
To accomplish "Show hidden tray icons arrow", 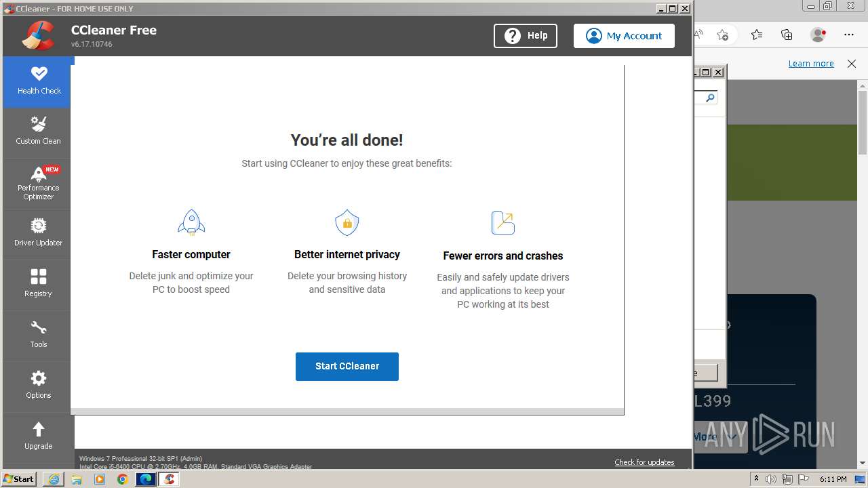I will [x=757, y=479].
